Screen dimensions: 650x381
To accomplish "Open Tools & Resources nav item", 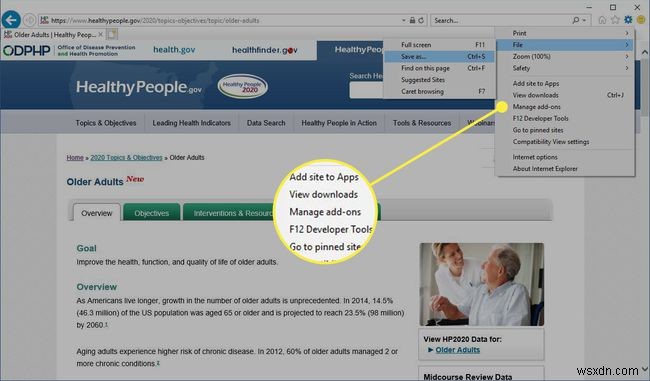I will point(422,123).
